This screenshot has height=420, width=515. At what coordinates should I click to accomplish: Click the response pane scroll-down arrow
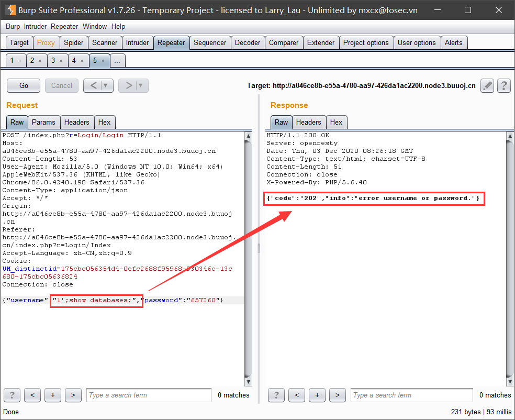coord(510,382)
